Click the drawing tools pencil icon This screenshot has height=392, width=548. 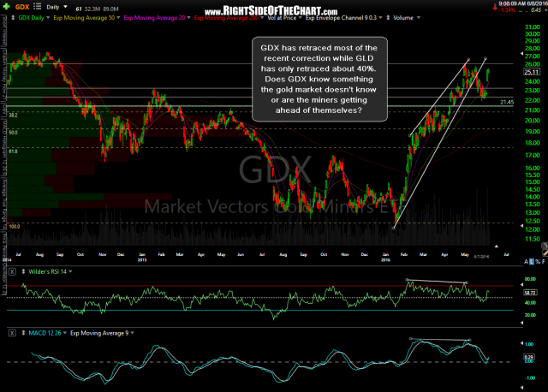point(545,252)
